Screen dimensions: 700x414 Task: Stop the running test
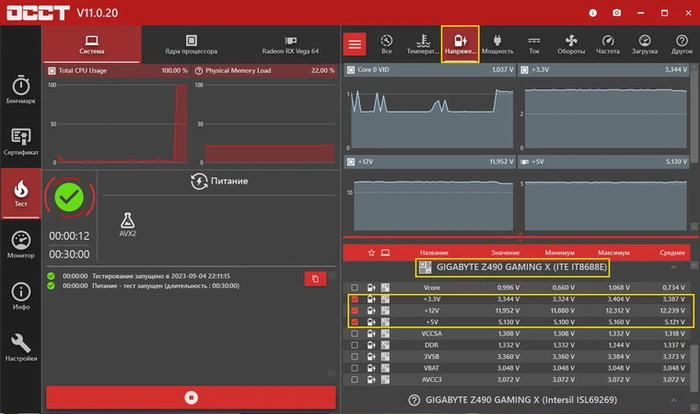191,397
